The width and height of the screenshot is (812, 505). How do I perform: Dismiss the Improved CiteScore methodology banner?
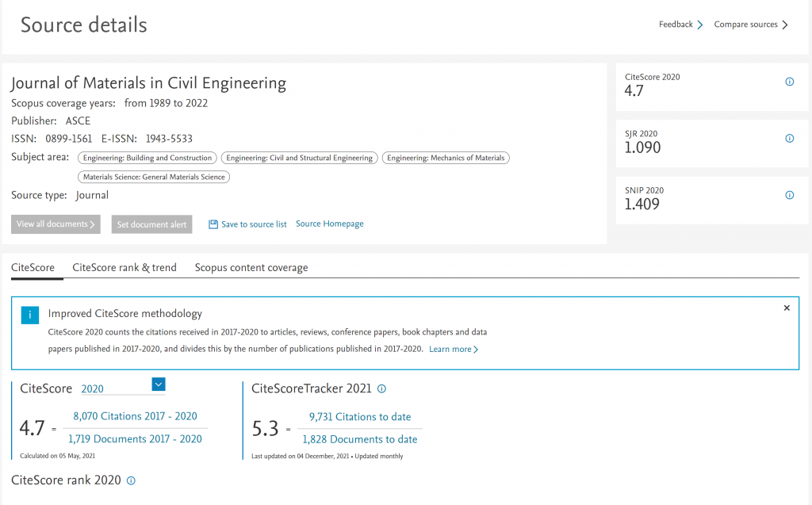(787, 308)
